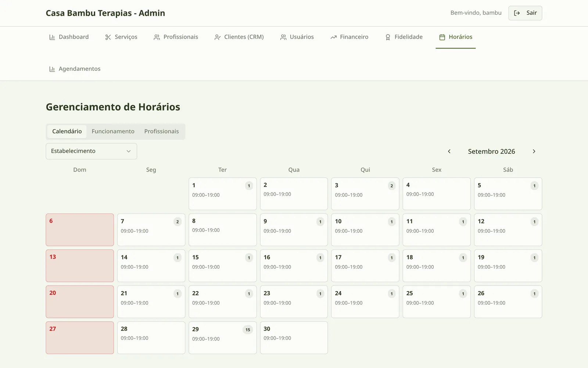Open the Fidelidade navigation item
This screenshot has width=588, height=368.
[x=404, y=37]
